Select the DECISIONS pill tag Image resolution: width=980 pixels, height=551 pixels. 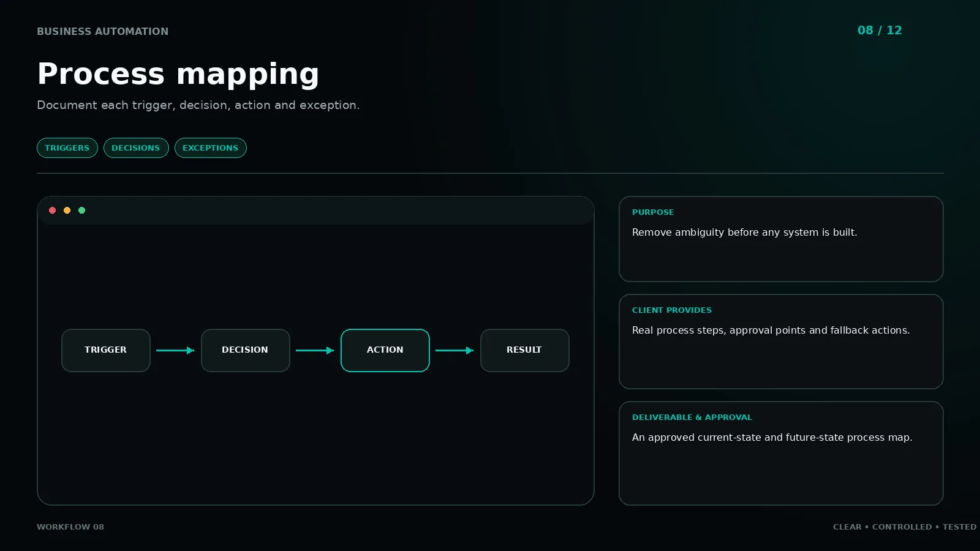136,148
